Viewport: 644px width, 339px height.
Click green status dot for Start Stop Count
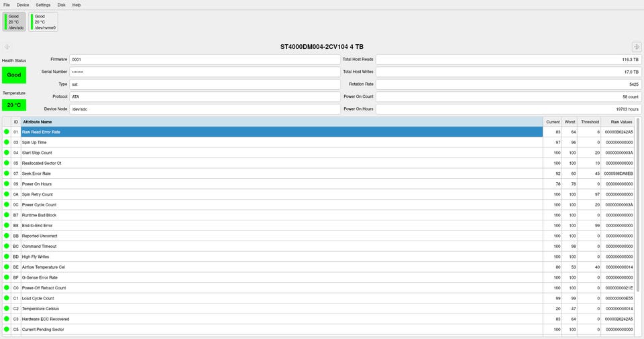[7, 152]
